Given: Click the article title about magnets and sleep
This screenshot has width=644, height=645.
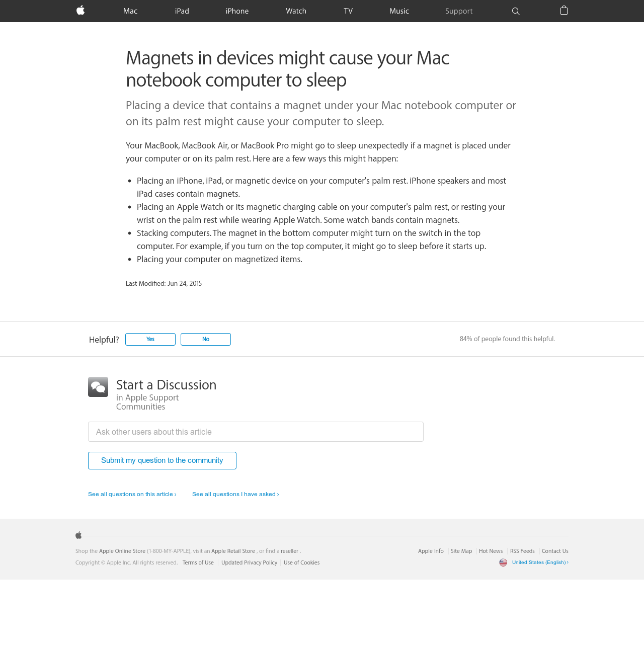Looking at the screenshot, I should tap(287, 69).
